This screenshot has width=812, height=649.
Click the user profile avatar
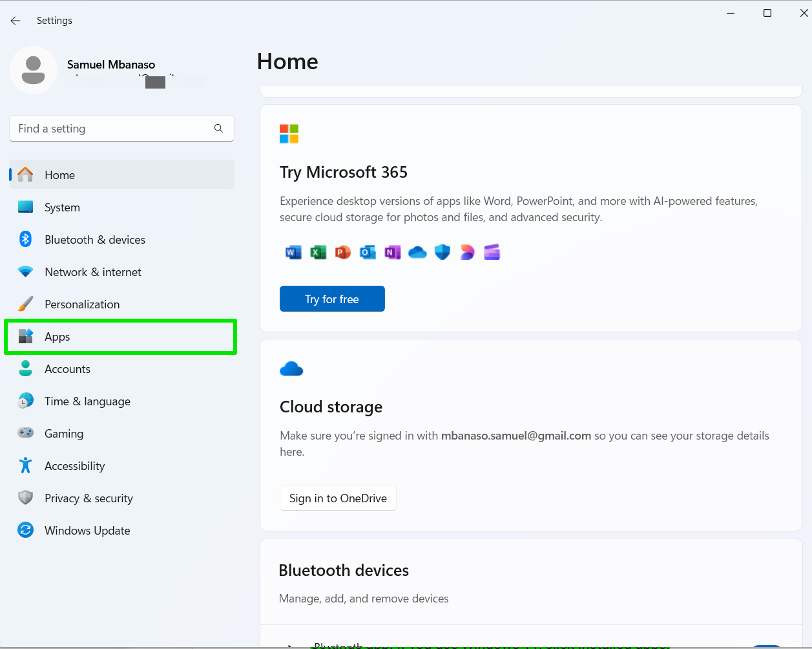click(33, 70)
